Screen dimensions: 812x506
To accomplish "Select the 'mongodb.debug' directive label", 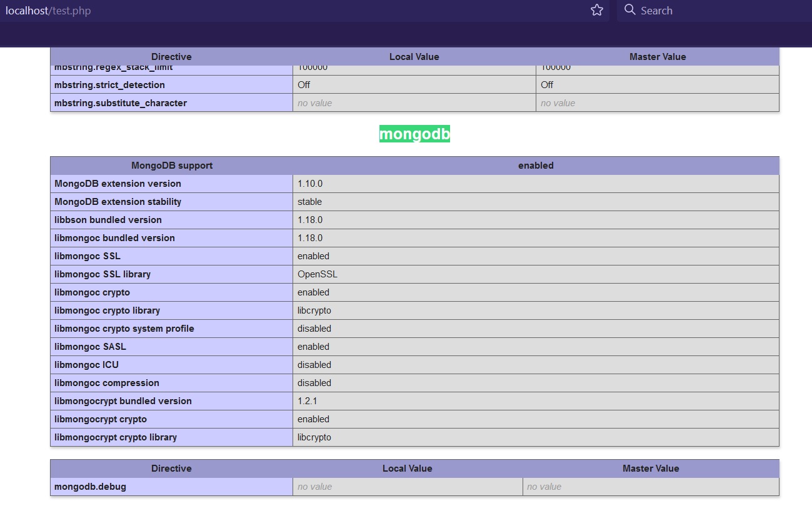I will pyautogui.click(x=90, y=487).
